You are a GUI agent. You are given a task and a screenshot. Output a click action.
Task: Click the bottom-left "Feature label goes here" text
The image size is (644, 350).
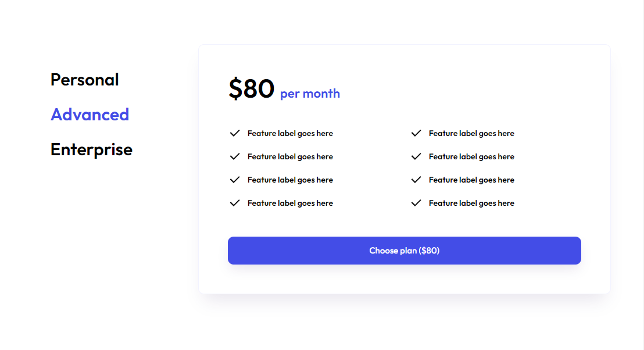[x=290, y=203]
